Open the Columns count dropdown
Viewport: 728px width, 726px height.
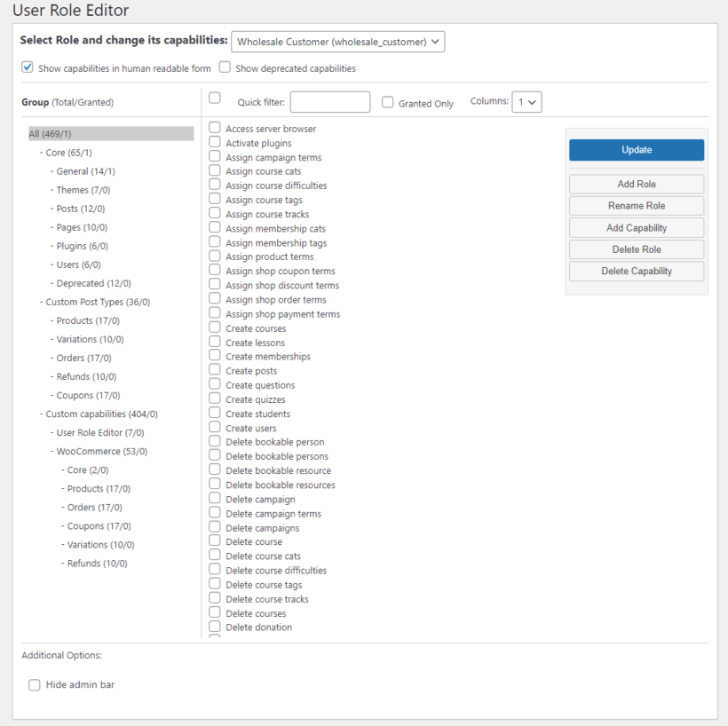point(526,101)
